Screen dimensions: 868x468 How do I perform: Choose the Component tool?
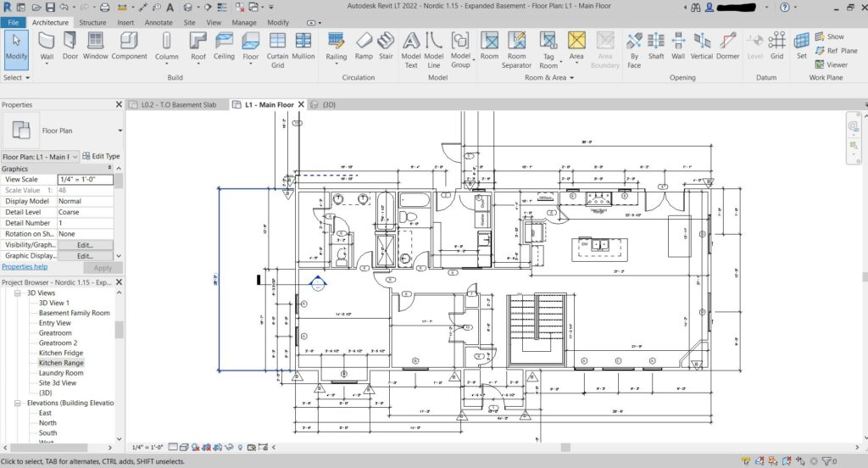click(129, 46)
